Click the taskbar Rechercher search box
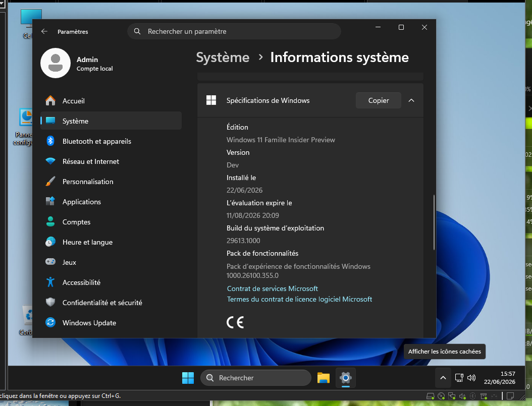Viewport: 532px width, 406px height. click(x=255, y=378)
